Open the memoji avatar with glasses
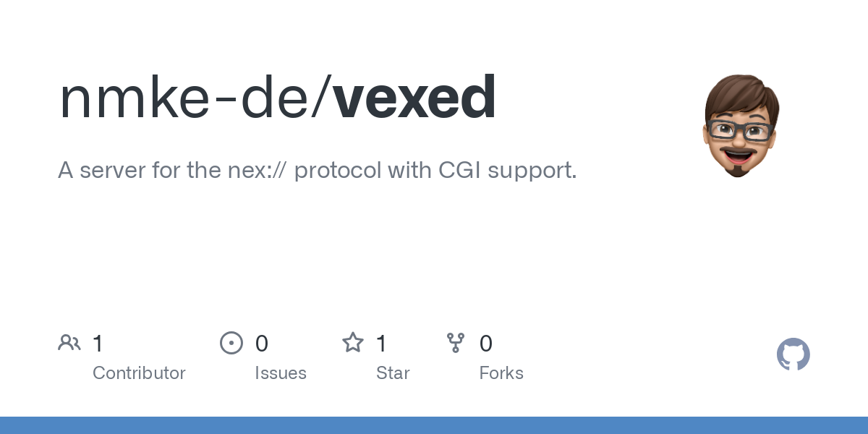 coord(738,125)
